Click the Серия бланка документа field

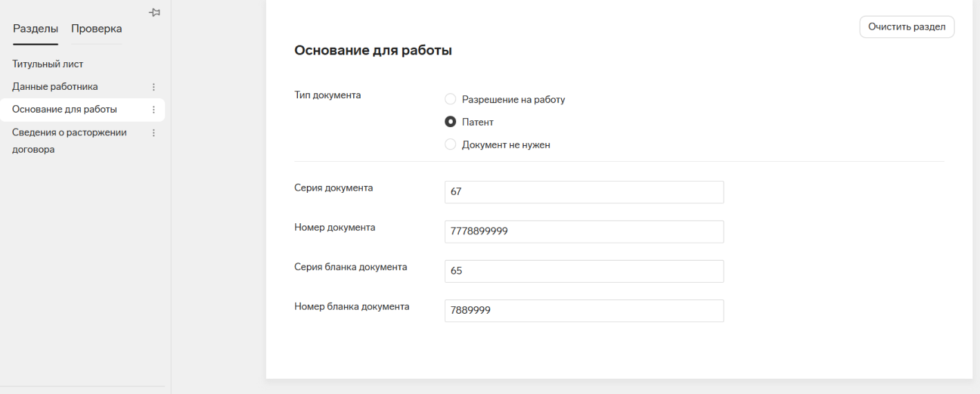pyautogui.click(x=584, y=271)
